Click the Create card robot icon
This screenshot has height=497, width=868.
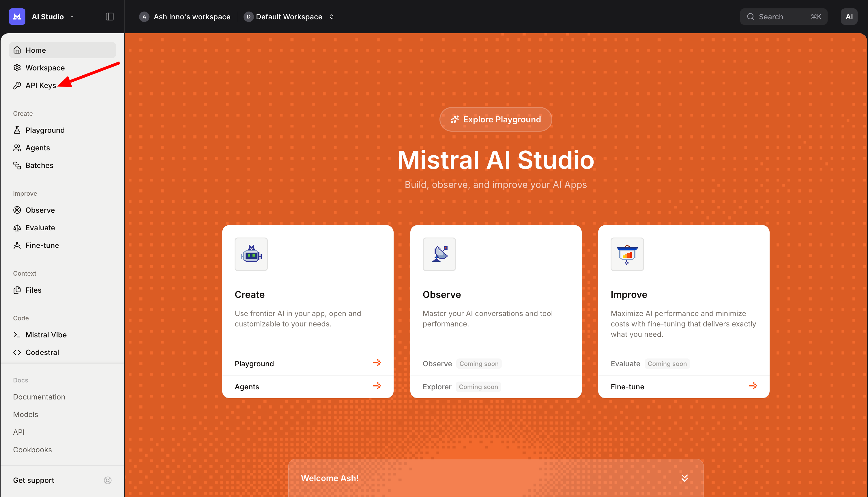click(251, 254)
